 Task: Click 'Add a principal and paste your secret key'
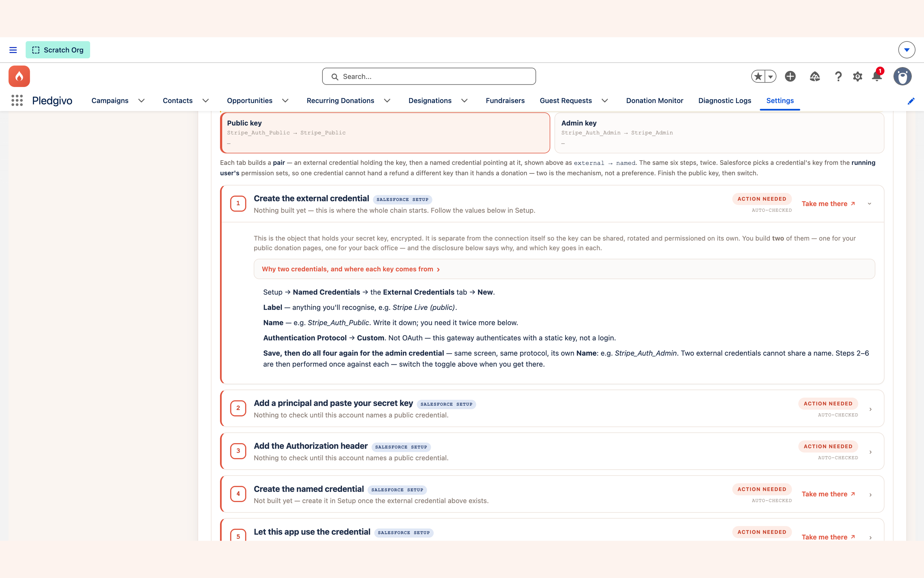point(333,403)
